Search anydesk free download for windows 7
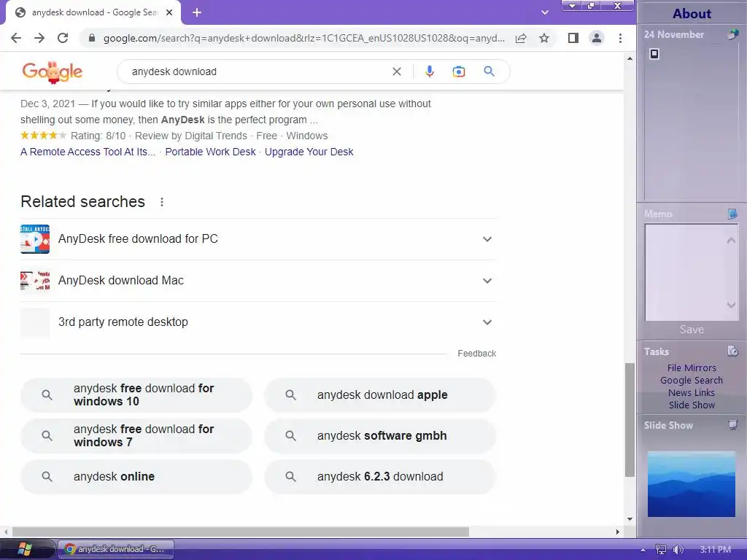747x560 pixels. (136, 436)
